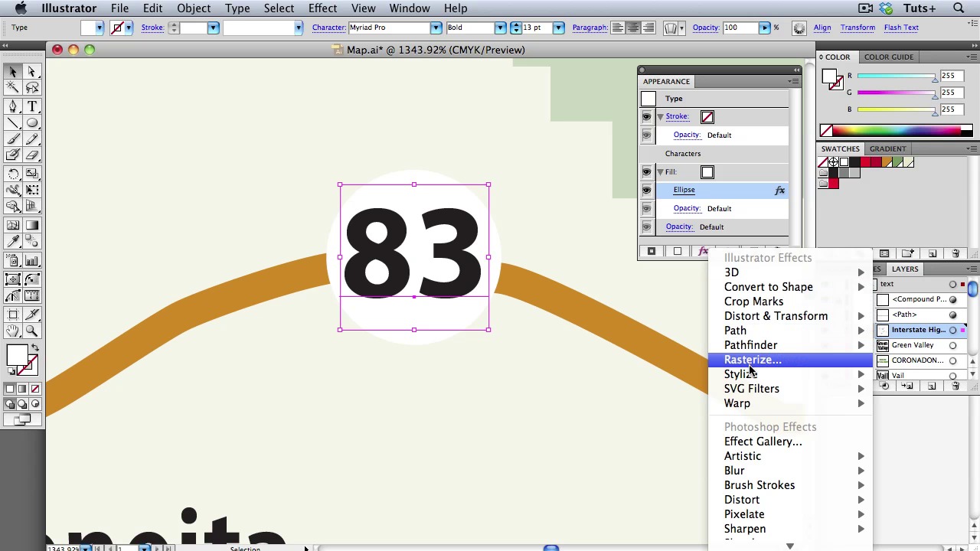Select the Type tool in toolbar

32,106
